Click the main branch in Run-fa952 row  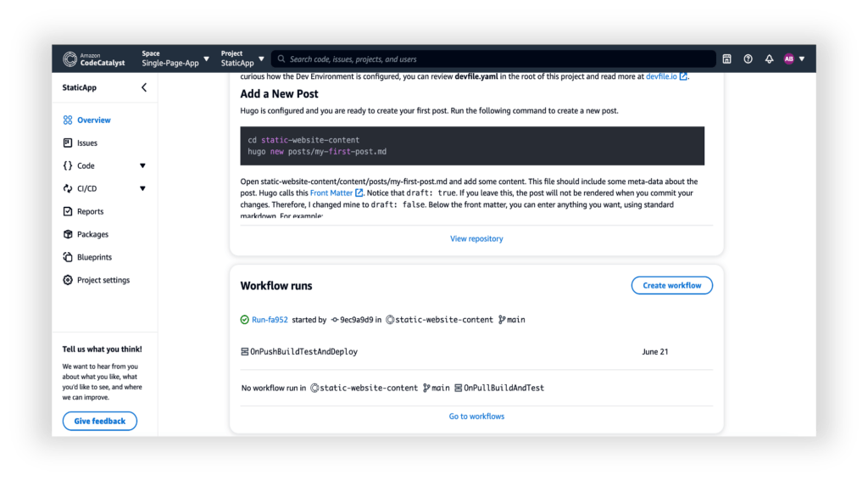(516, 320)
